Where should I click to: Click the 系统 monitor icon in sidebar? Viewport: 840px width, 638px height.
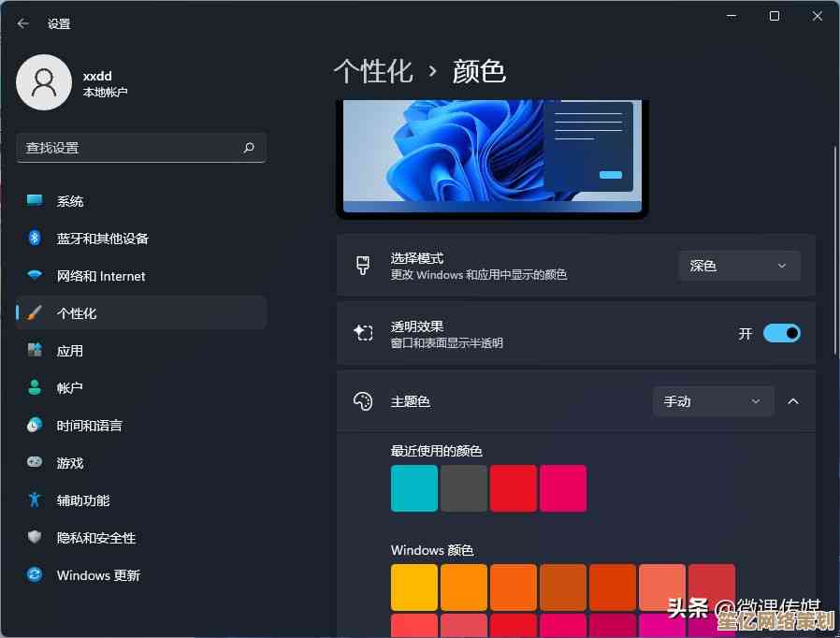pos(35,201)
